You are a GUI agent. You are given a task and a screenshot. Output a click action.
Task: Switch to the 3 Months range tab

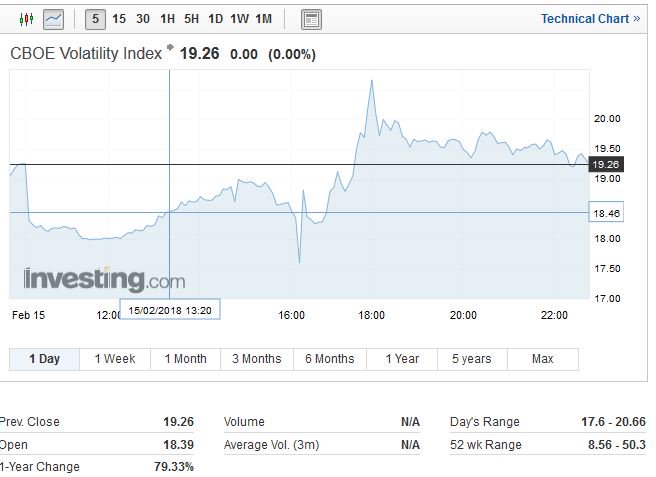257,359
